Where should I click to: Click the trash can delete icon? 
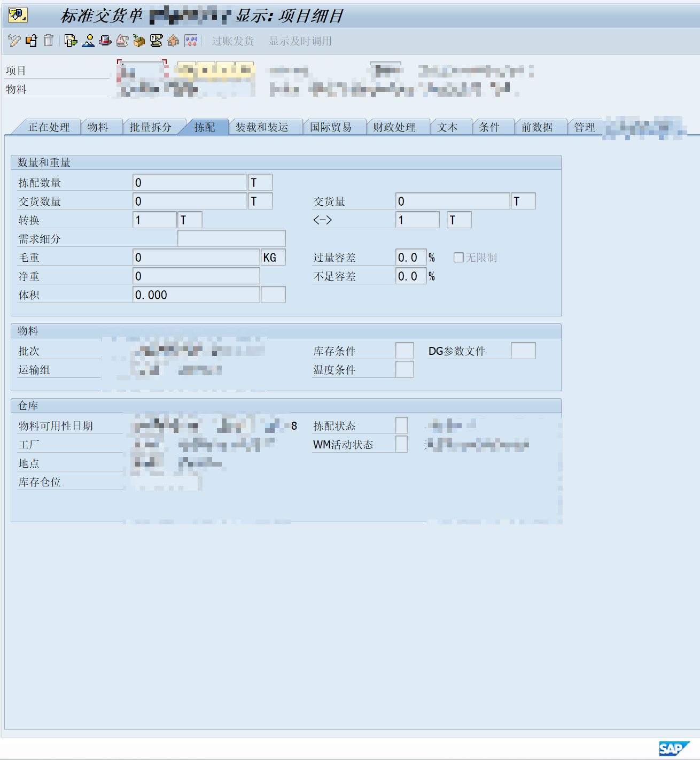point(49,41)
